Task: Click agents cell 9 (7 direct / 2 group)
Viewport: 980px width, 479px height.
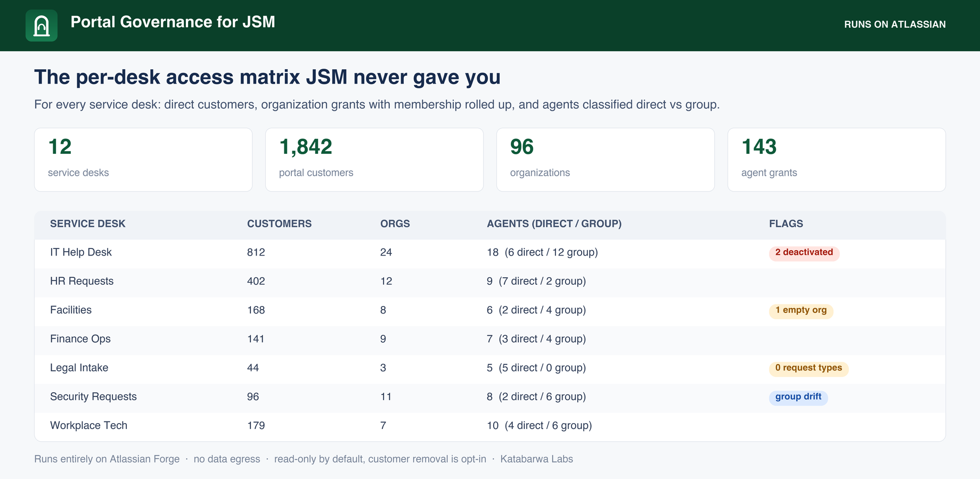Action: 536,281
